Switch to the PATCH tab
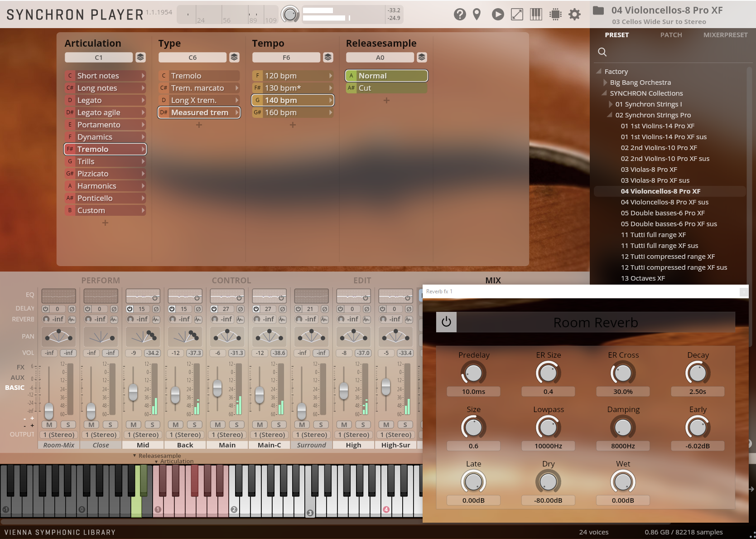The image size is (756, 539). point(671,34)
